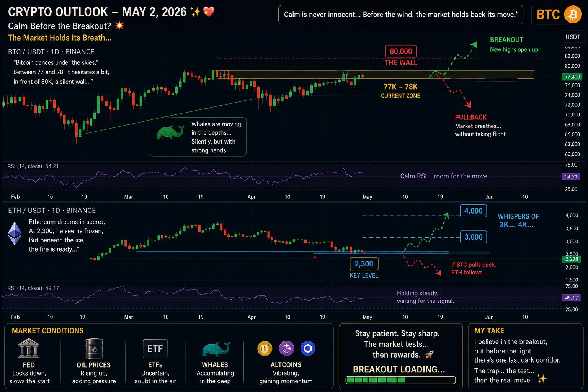Image resolution: width=588 pixels, height=392 pixels.
Task: Click the purple 54.21 RSI tag
Action: pyautogui.click(x=571, y=176)
